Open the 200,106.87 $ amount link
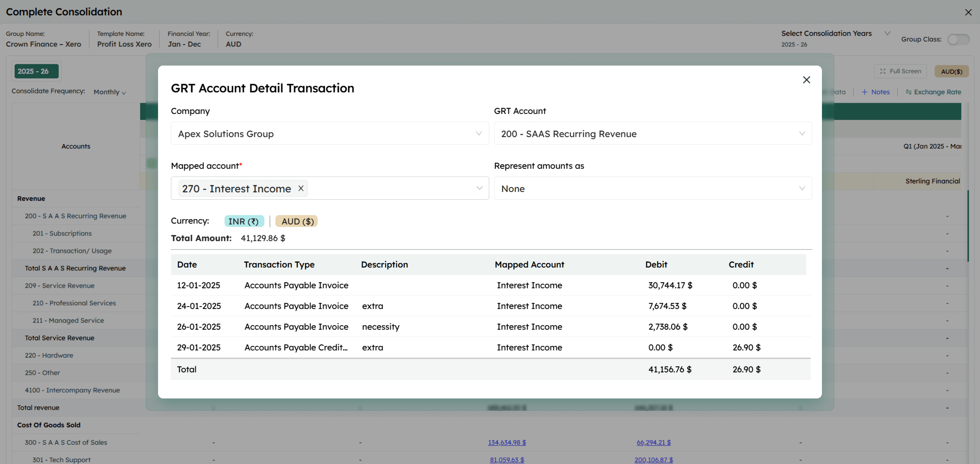The image size is (980, 464). 653,460
